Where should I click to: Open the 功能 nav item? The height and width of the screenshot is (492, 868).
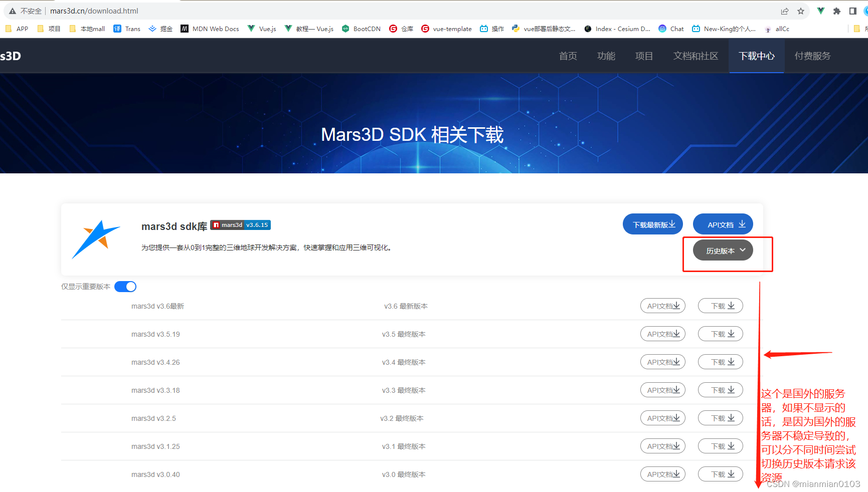tap(606, 56)
